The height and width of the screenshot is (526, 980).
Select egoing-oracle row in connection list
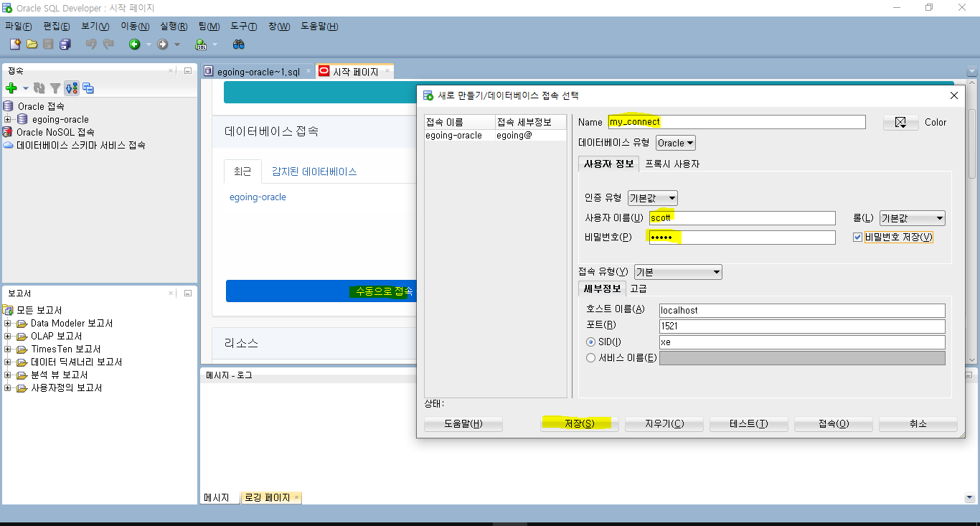pyautogui.click(x=495, y=135)
